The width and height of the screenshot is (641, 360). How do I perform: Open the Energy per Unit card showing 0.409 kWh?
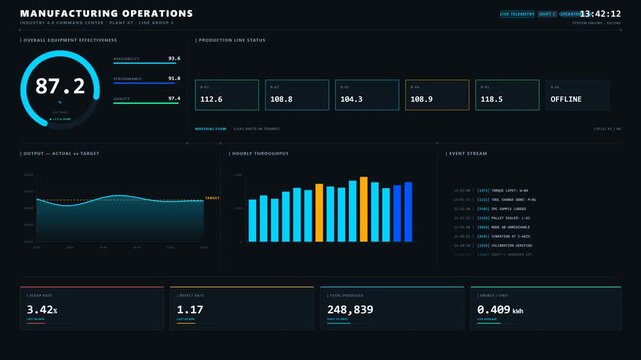click(546, 308)
